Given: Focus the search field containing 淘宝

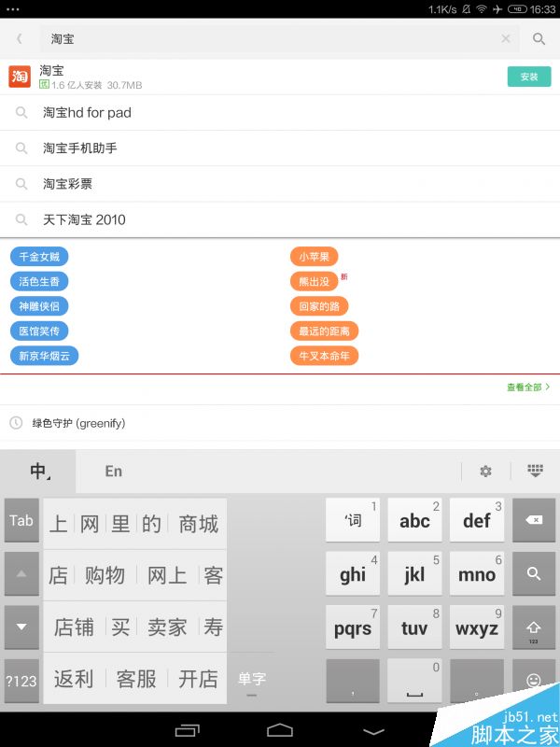Looking at the screenshot, I should (279, 38).
